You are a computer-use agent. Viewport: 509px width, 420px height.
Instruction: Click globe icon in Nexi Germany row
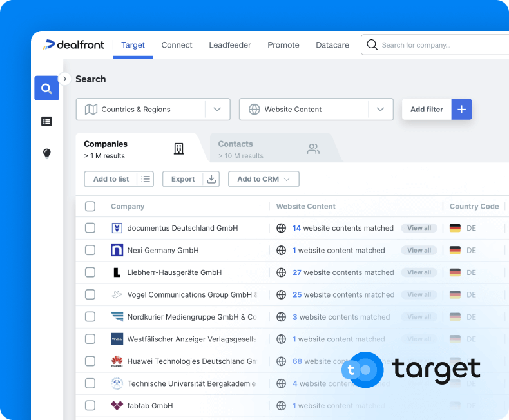coord(281,250)
